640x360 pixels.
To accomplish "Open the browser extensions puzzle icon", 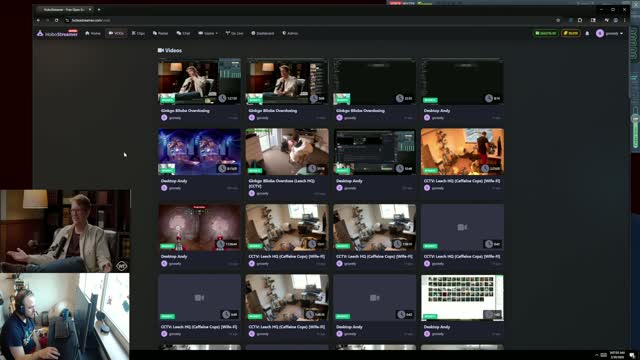I will 580,20.
